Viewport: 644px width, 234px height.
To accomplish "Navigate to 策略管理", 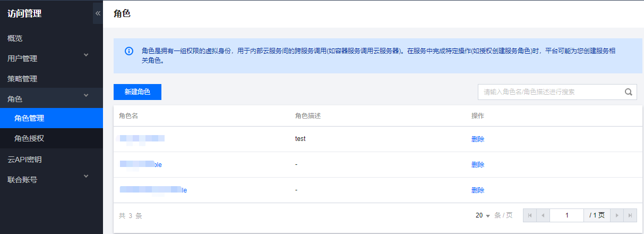I will tap(22, 79).
